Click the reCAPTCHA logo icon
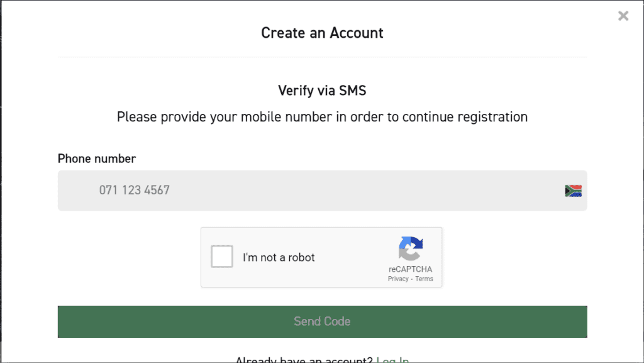The height and width of the screenshot is (363, 644). click(x=411, y=249)
